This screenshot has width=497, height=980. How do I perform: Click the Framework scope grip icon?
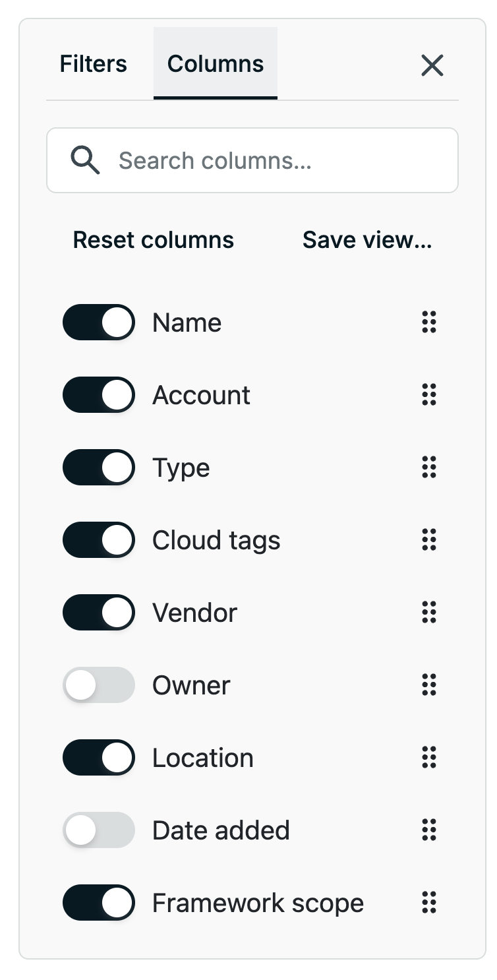tap(429, 903)
